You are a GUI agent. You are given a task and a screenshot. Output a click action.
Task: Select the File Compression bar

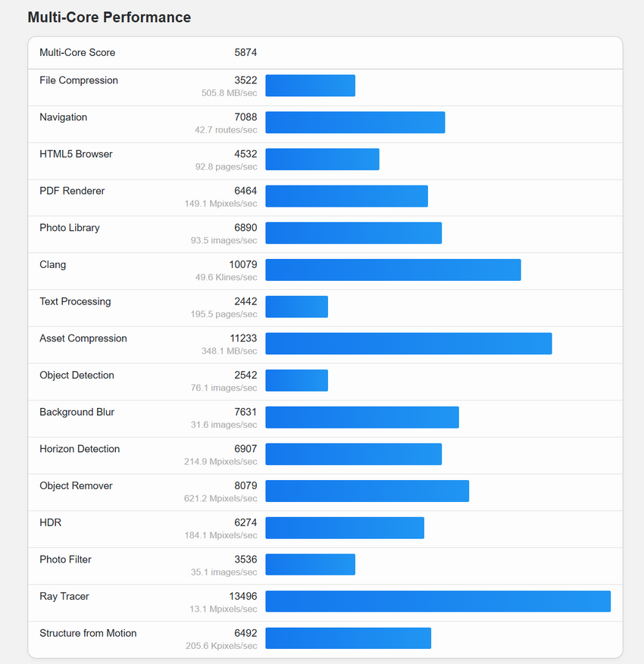pyautogui.click(x=310, y=86)
